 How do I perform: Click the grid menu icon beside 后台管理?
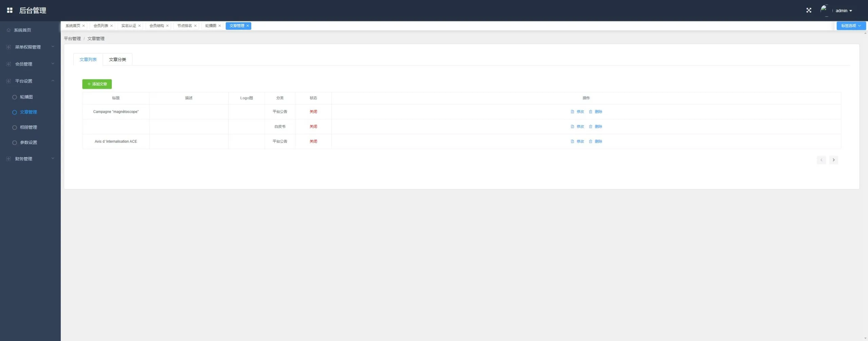point(9,11)
